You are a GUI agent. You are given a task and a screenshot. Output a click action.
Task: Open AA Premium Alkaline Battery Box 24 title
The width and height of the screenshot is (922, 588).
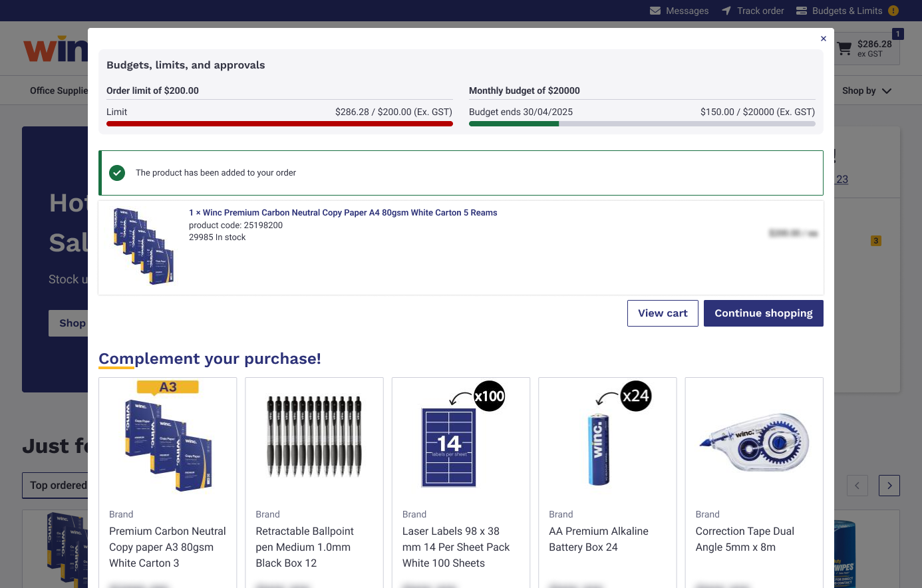tap(599, 539)
